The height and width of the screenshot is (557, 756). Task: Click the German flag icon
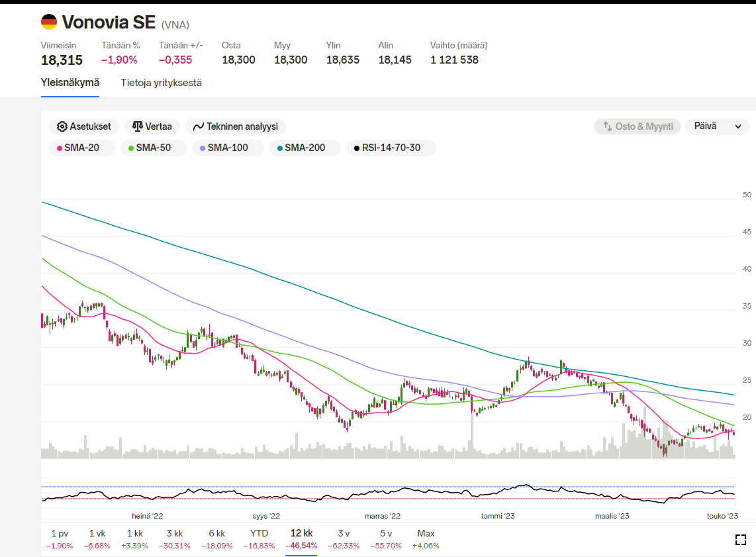(x=49, y=22)
